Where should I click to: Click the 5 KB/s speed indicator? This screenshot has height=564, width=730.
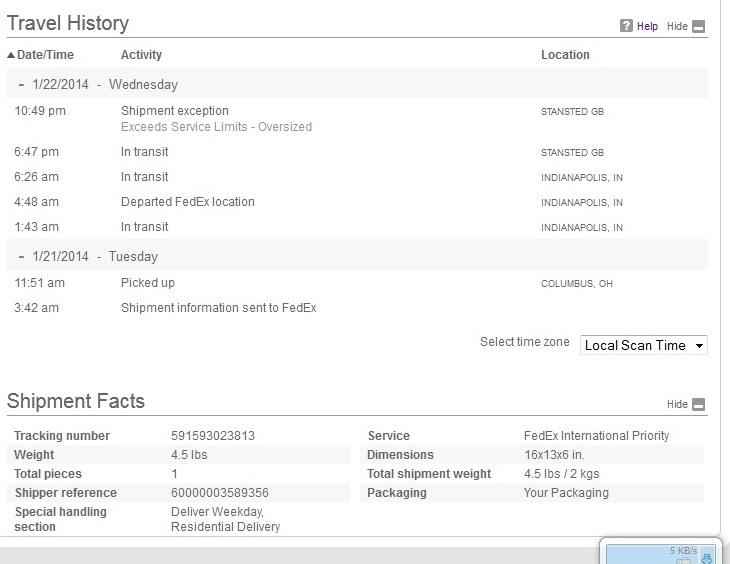click(x=683, y=550)
